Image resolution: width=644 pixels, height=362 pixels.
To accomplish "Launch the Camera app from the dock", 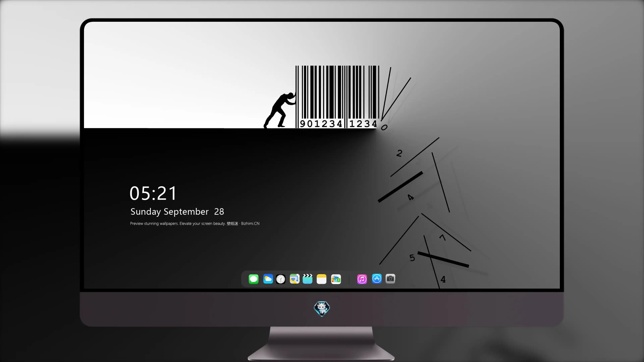I will (390, 279).
